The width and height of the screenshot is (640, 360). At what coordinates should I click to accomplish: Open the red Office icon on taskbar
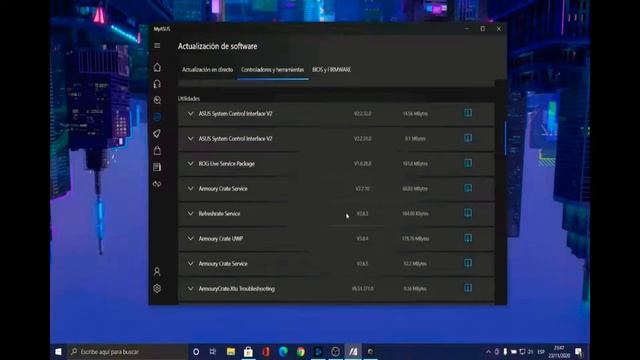click(x=266, y=351)
